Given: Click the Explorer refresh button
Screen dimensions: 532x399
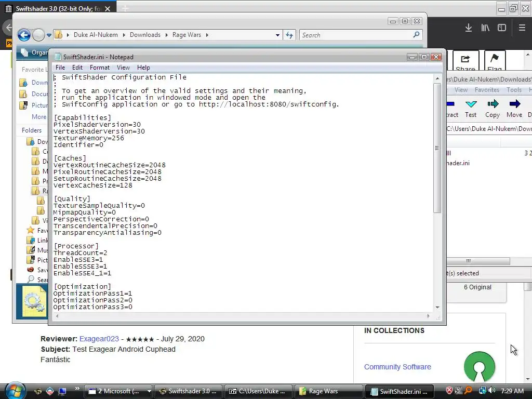Looking at the screenshot, I should click(289, 35).
